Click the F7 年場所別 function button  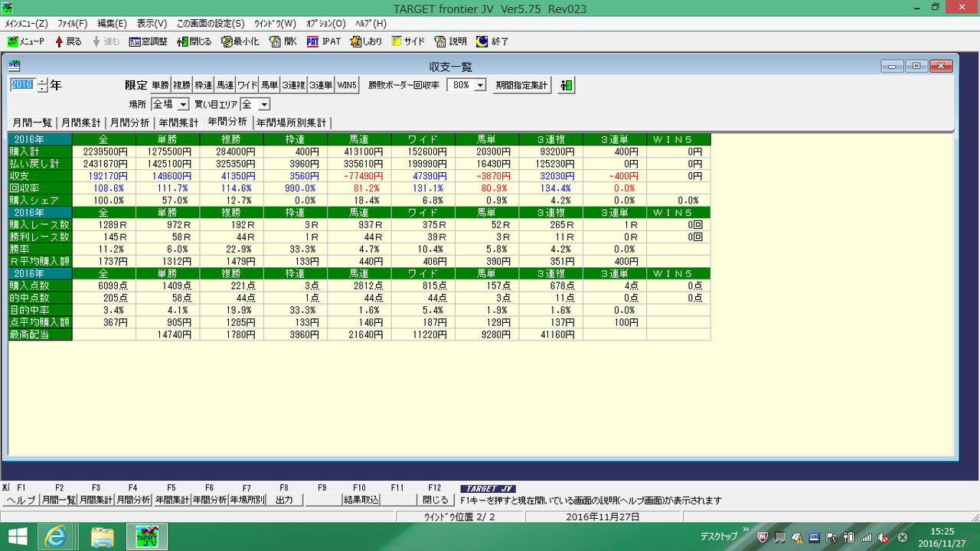(x=247, y=500)
